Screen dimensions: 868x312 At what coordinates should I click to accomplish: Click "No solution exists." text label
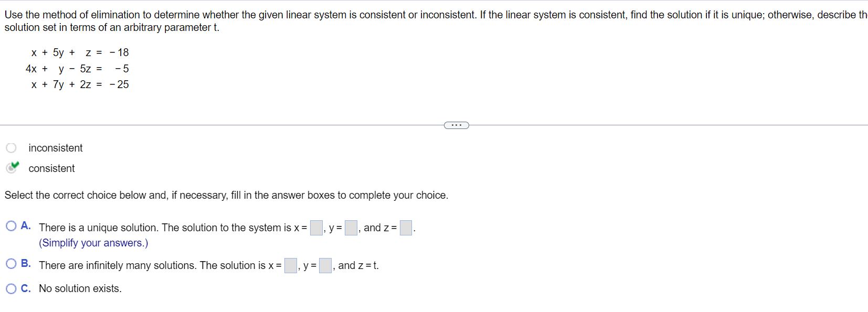point(79,288)
